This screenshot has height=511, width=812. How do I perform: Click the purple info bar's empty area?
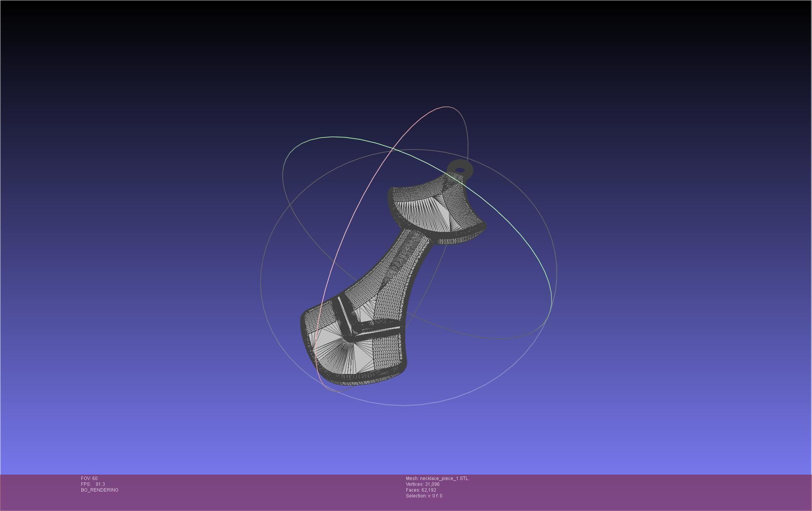[x=620, y=492]
